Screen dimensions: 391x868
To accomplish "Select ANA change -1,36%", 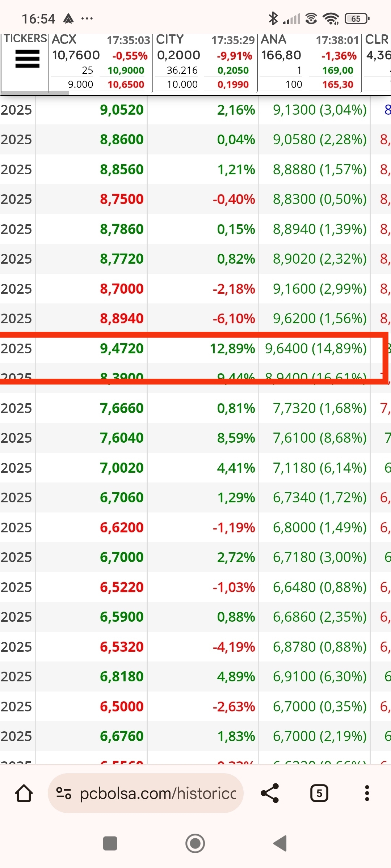I will (x=339, y=56).
